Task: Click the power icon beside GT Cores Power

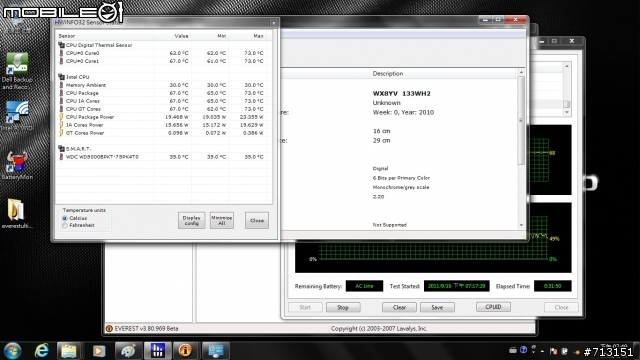Action: [61, 133]
